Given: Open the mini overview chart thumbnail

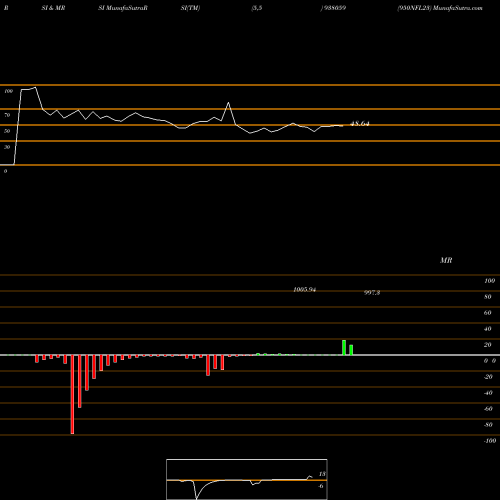Looking at the screenshot, I should (247, 479).
